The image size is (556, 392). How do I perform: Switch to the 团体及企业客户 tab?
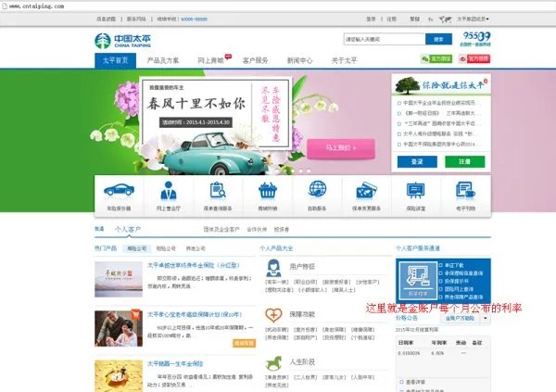click(221, 230)
